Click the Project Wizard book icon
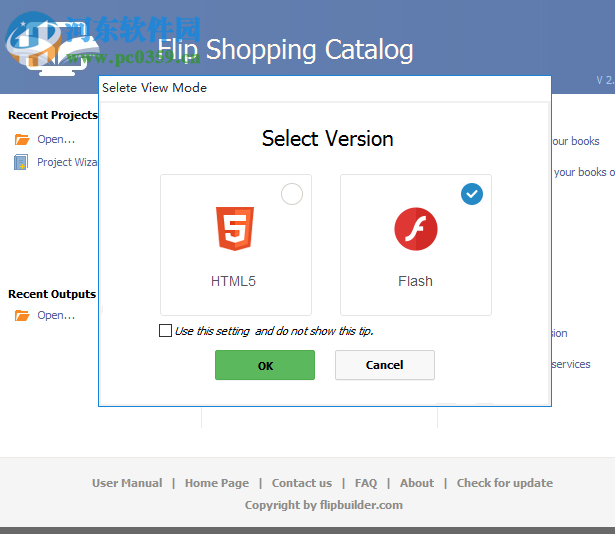The height and width of the screenshot is (534, 615). pos(21,162)
